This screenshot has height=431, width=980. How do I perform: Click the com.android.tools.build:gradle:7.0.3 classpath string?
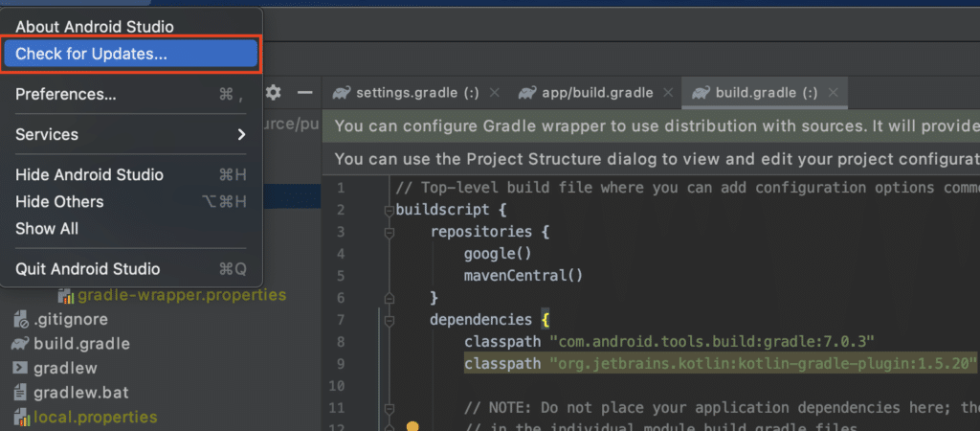pos(711,342)
